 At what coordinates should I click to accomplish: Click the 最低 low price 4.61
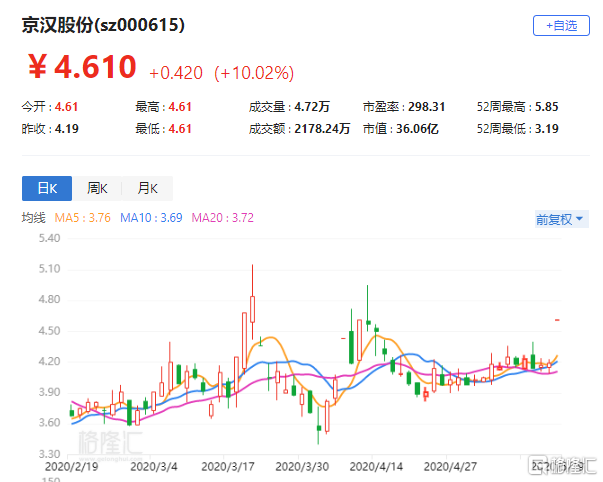[x=180, y=128]
